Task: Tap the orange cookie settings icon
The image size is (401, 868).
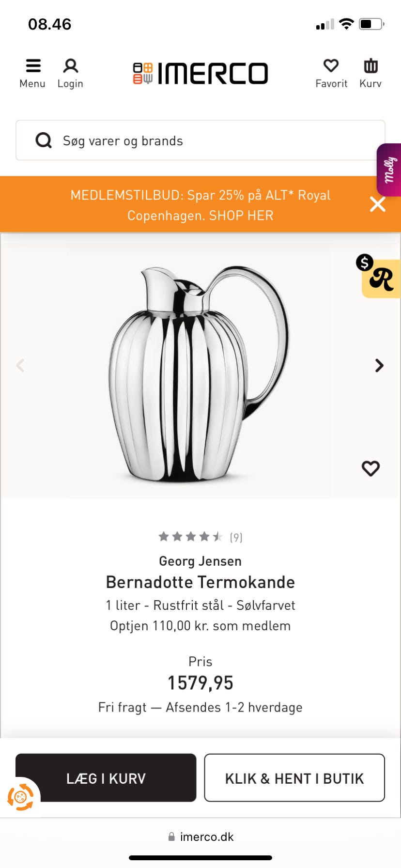Action: (20, 797)
